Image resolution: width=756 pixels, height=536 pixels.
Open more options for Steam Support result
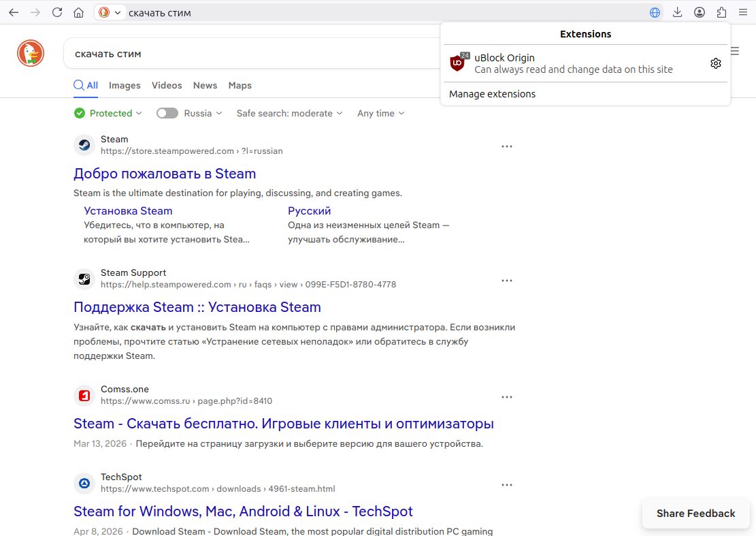pyautogui.click(x=507, y=281)
